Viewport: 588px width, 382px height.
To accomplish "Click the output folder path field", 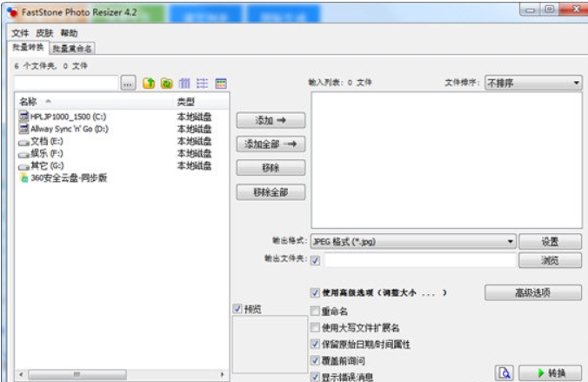I will point(420,260).
